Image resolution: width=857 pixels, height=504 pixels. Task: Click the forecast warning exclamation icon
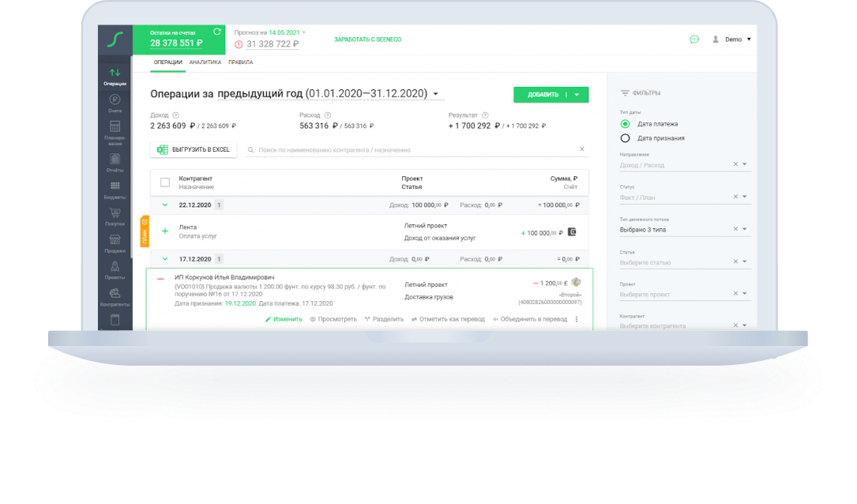pyautogui.click(x=239, y=44)
